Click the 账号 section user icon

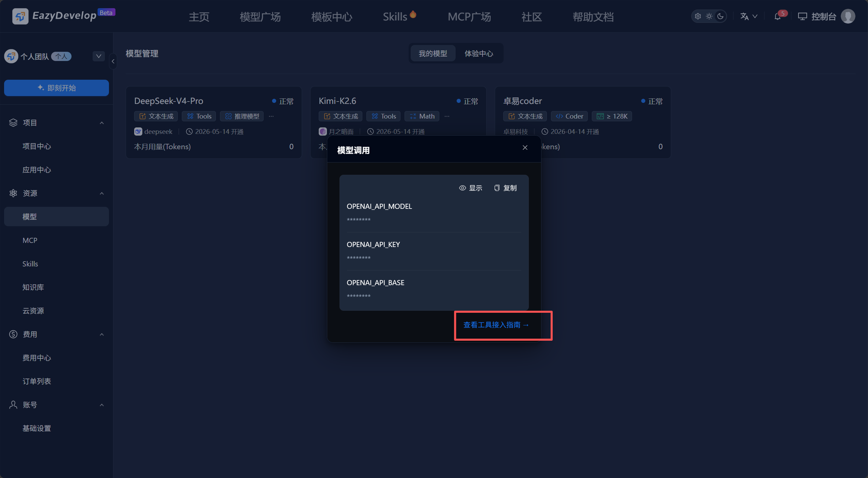pos(13,405)
